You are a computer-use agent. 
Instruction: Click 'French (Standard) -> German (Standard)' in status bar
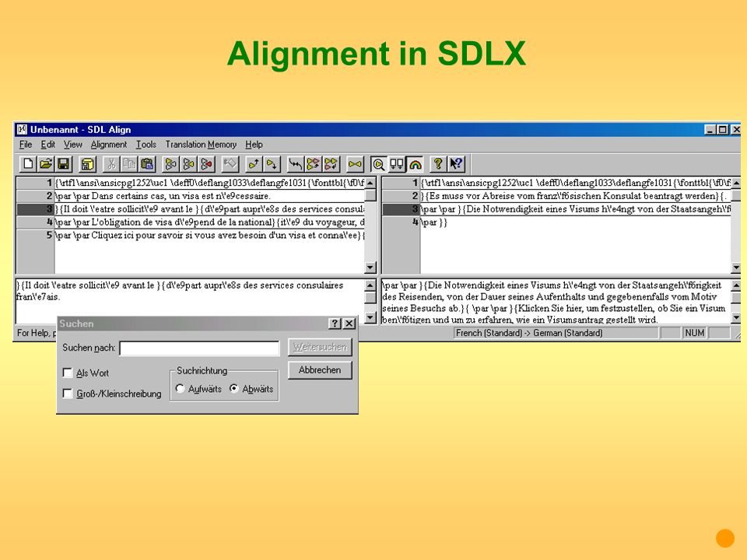click(529, 333)
